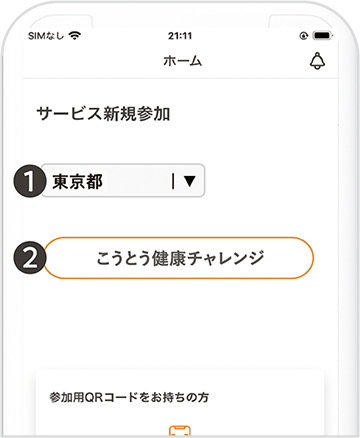The height and width of the screenshot is (438, 360).
Task: Tap the white QR code card panel
Action: tap(180, 403)
